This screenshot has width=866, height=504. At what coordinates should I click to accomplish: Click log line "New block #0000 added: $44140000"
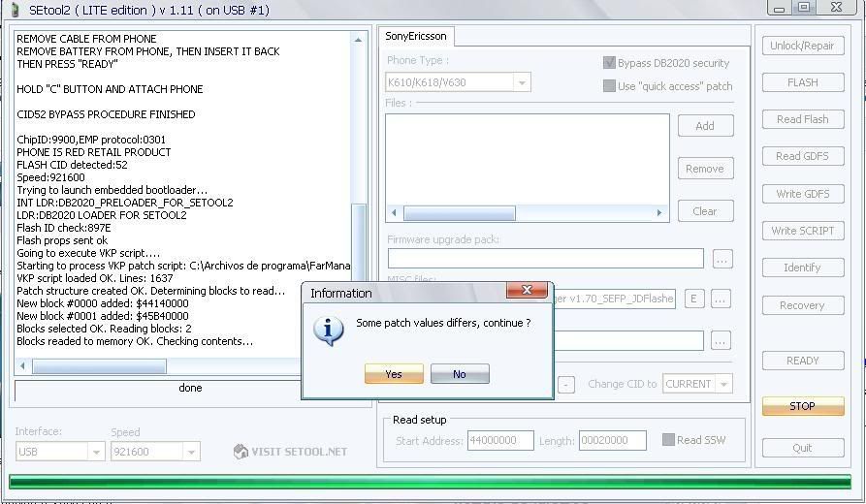click(102, 303)
